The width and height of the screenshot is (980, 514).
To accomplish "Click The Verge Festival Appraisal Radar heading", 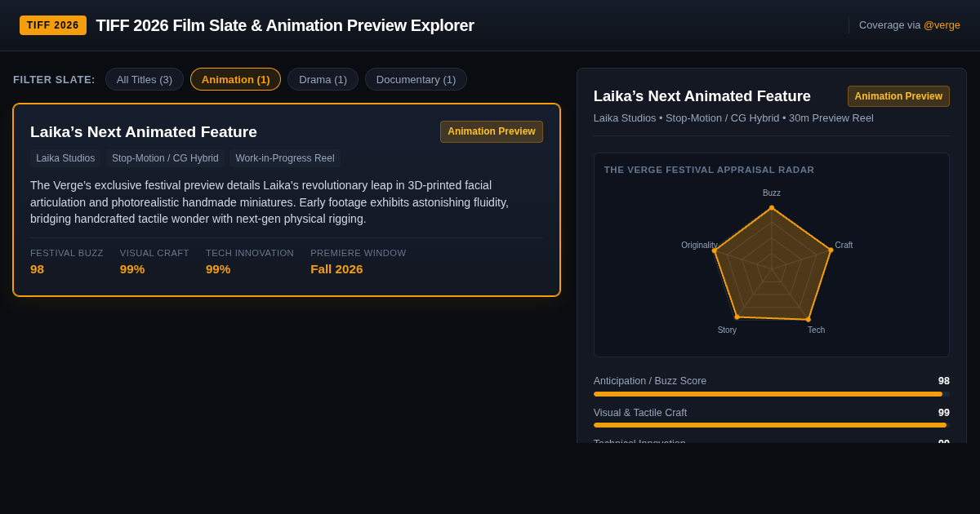I will pyautogui.click(x=709, y=170).
